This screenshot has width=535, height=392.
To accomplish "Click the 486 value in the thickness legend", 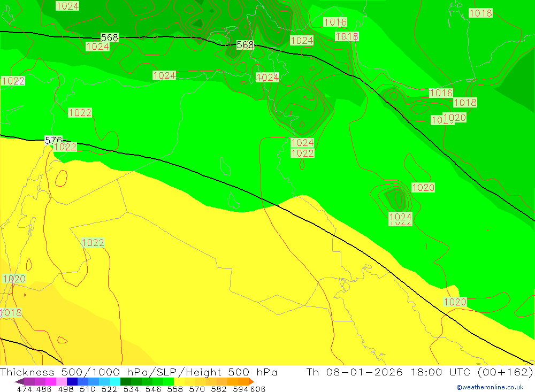I will click(x=44, y=389).
